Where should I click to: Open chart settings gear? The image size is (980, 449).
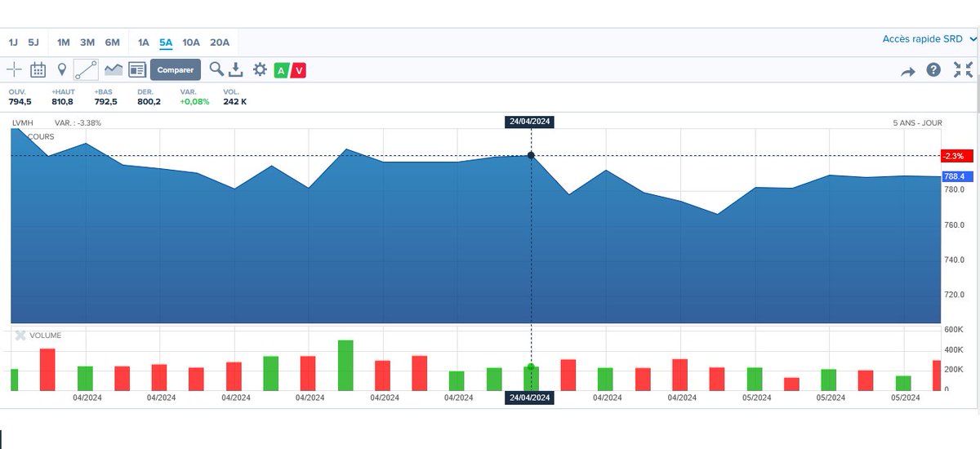coord(260,69)
